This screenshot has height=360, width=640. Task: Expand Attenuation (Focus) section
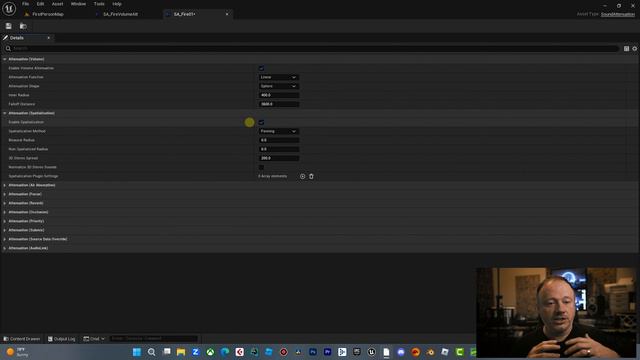(x=5, y=194)
